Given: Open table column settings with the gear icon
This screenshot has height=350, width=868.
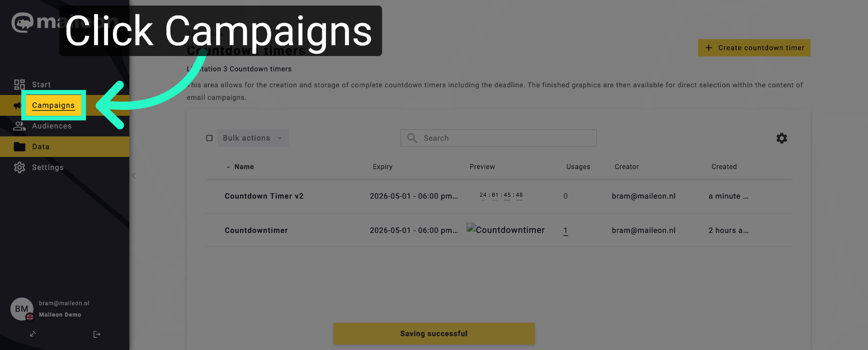Looking at the screenshot, I should tap(782, 138).
